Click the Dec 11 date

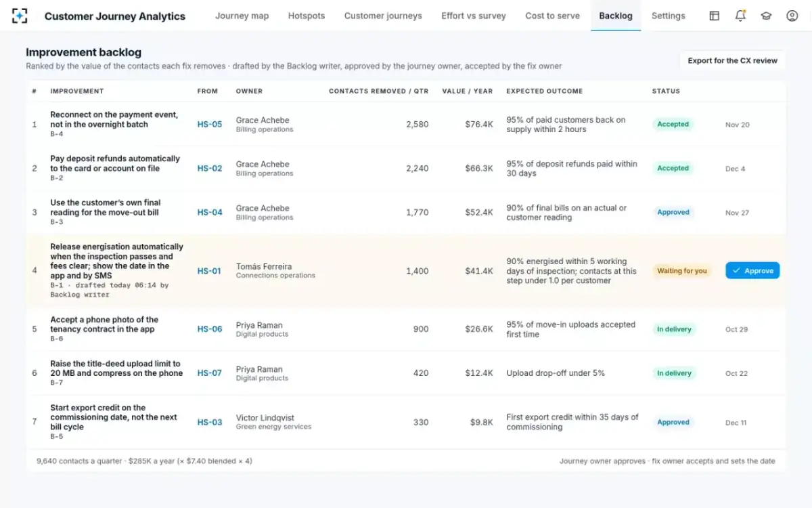click(736, 423)
